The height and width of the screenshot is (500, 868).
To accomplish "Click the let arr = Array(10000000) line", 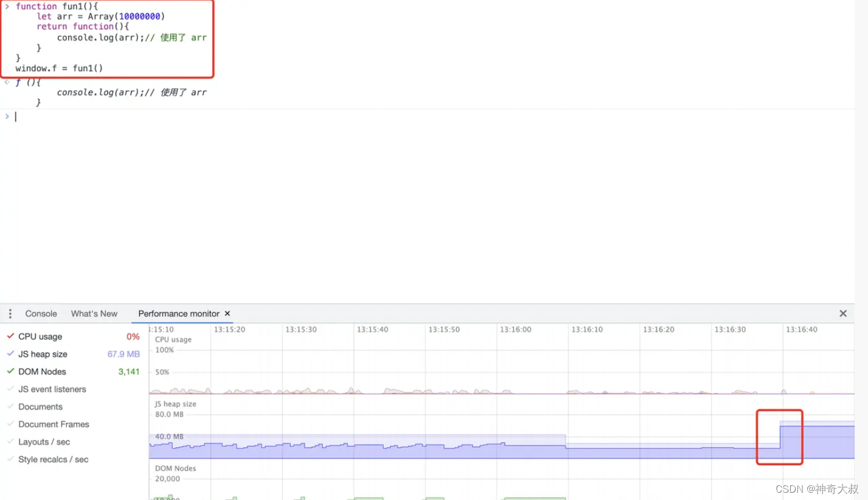I will (101, 16).
